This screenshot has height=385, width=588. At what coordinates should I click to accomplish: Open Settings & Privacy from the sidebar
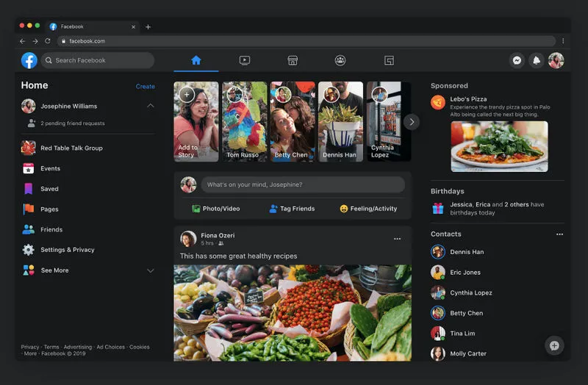click(67, 250)
